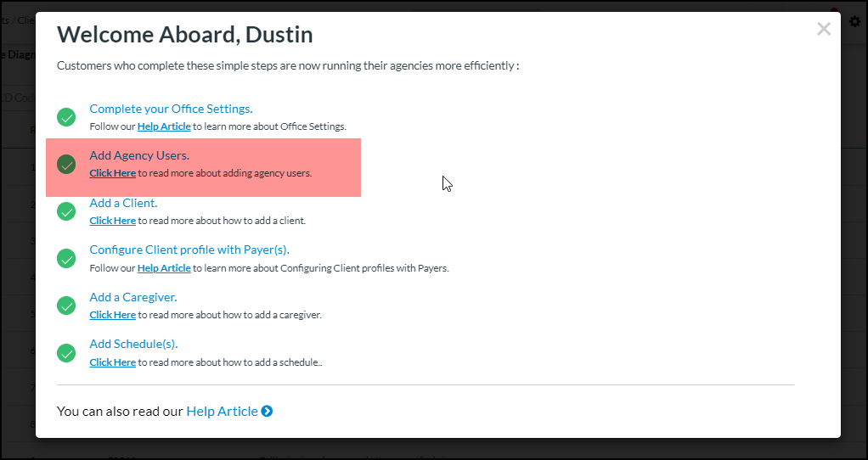868x460 pixels.
Task: Click the green checkmark next to Add Schedule(s)
Action: (66, 353)
